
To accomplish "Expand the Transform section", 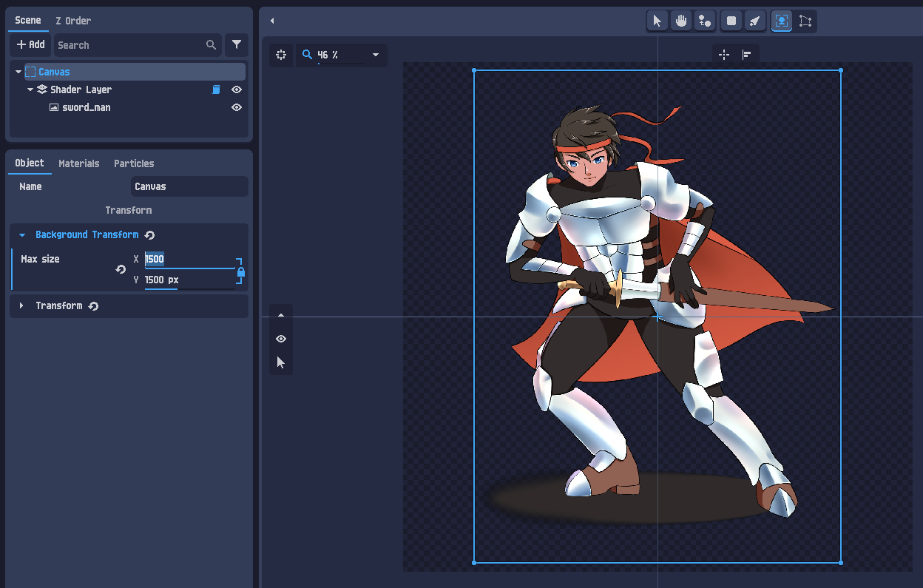I will (x=20, y=305).
